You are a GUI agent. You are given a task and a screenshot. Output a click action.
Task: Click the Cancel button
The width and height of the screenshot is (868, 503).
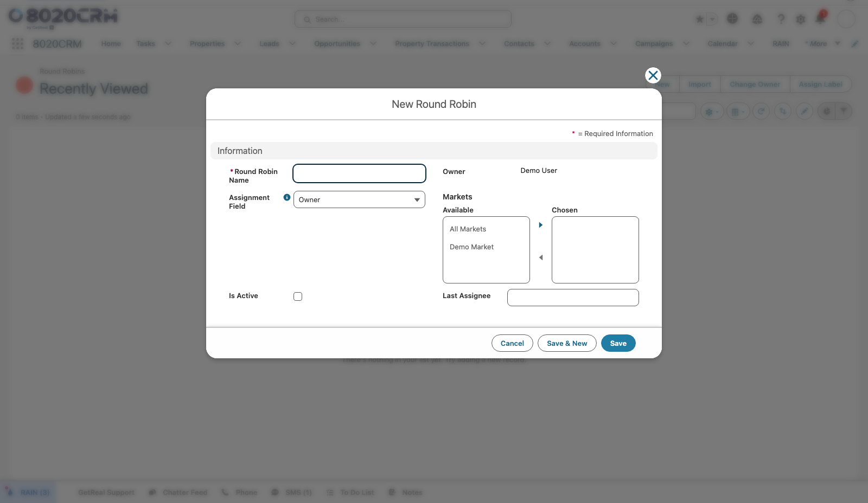point(512,343)
